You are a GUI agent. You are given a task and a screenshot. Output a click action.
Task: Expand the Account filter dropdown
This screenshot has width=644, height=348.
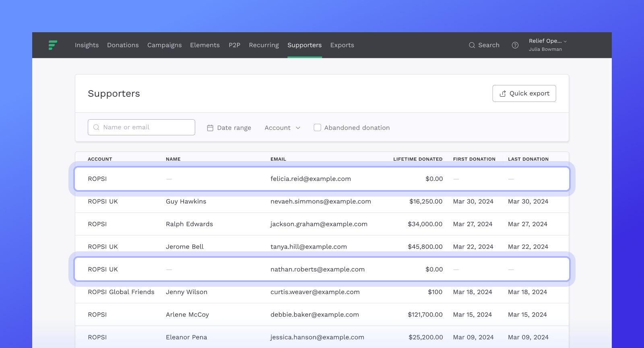282,128
